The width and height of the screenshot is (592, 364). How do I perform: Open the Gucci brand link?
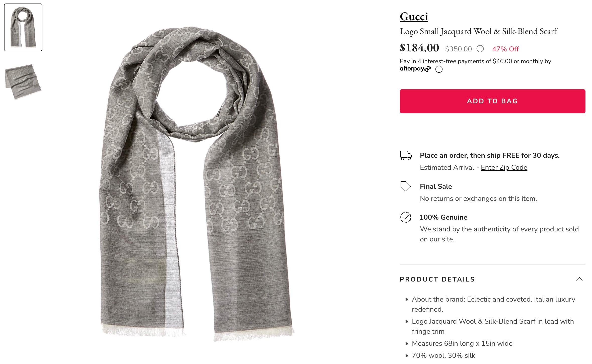click(414, 17)
